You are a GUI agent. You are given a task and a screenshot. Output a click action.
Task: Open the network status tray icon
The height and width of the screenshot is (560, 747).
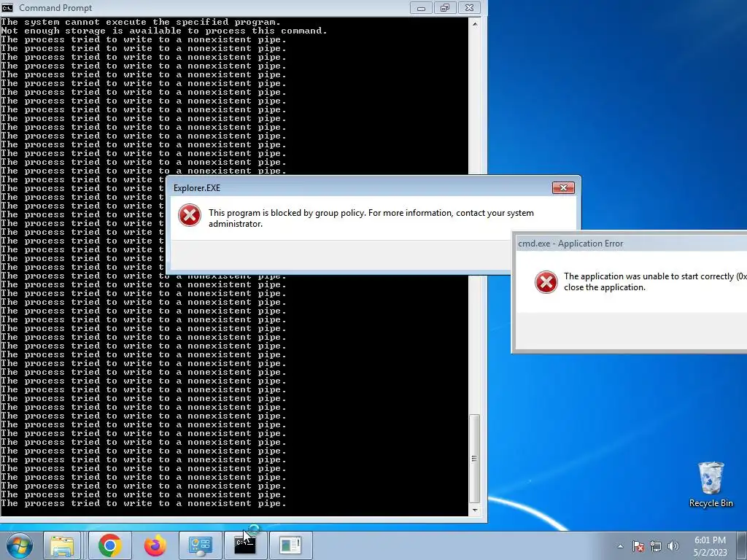click(656, 546)
